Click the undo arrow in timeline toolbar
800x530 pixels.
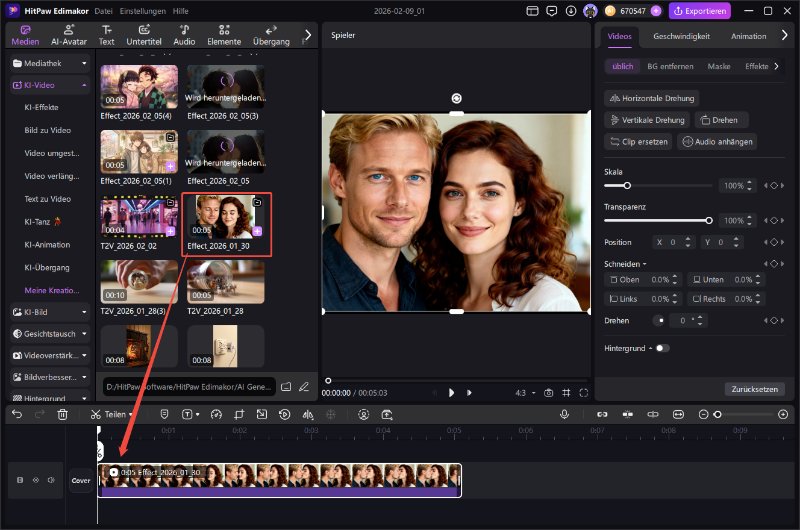(17, 414)
